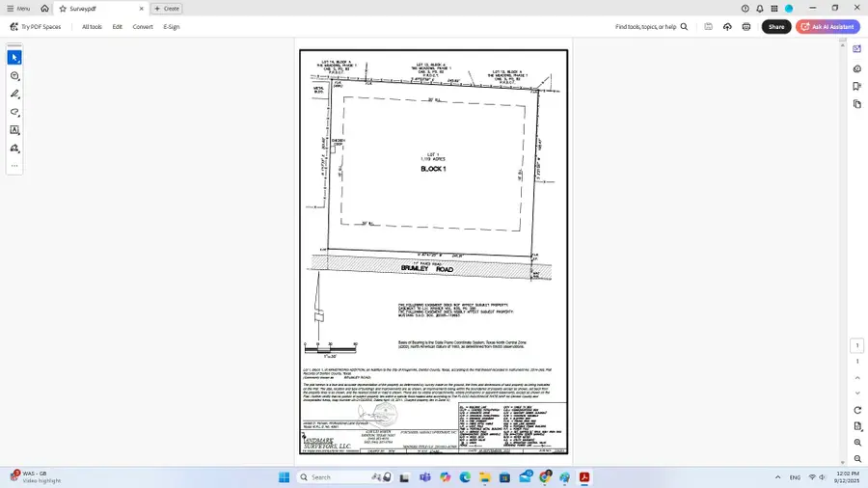Open the All tools menu
Screen dimensions: 868x488
pyautogui.click(x=92, y=27)
